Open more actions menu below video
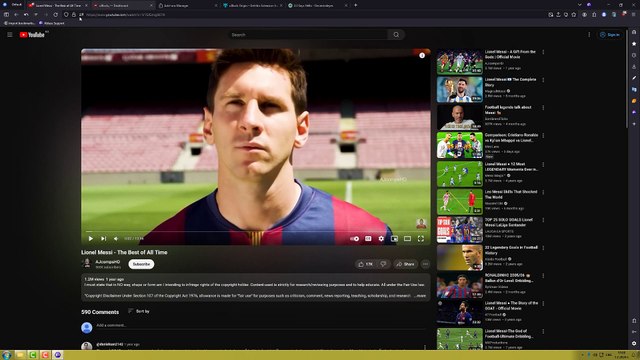Image resolution: width=640 pixels, height=360 pixels. coord(425,264)
